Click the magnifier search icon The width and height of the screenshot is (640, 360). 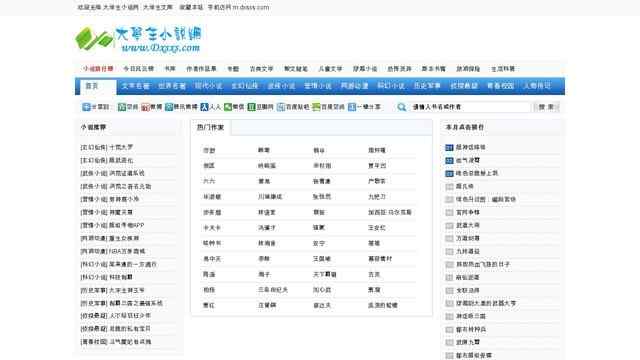(402, 107)
